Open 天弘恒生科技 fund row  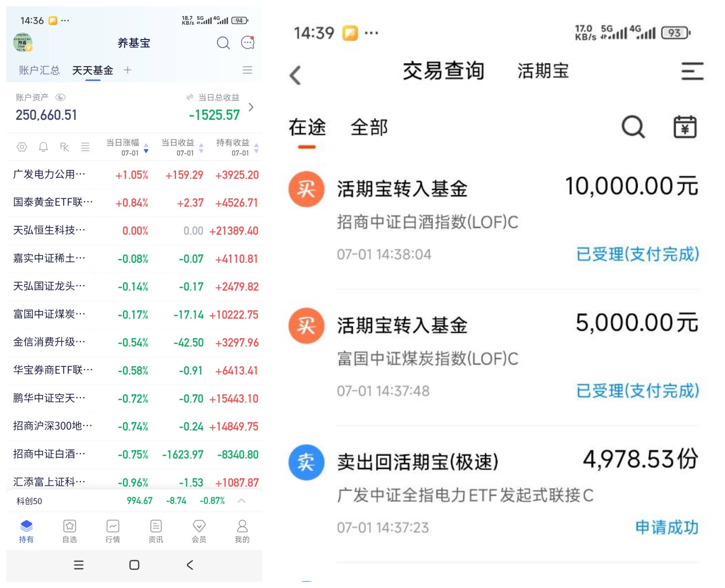click(x=134, y=231)
